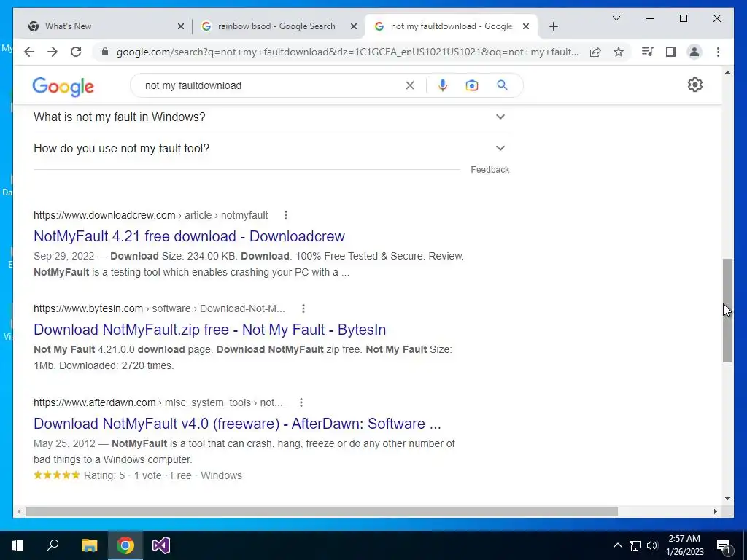
Task: Open Chrome three-dot menu
Action: tap(718, 52)
